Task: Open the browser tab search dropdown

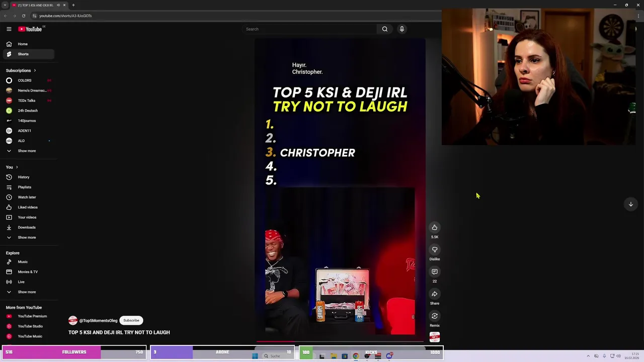Action: pos(5,5)
